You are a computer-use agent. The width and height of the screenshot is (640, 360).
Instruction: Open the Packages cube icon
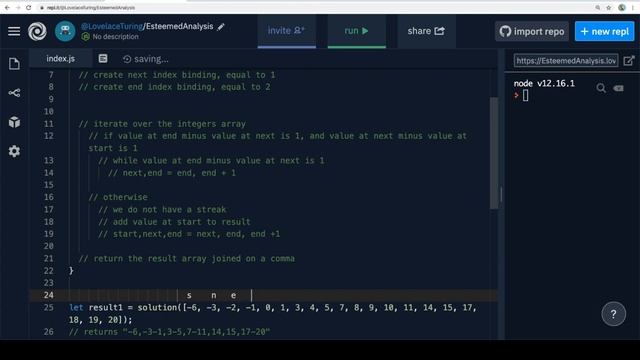(x=14, y=122)
